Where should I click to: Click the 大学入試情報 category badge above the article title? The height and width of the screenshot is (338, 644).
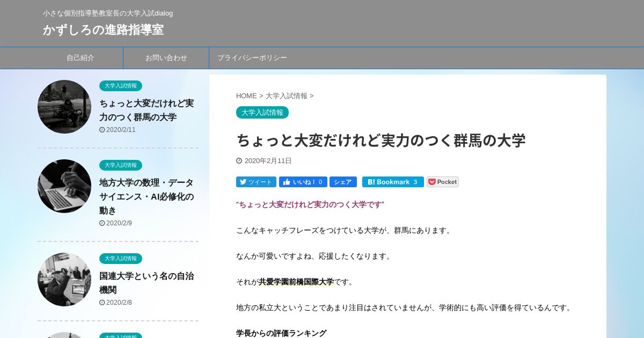(x=262, y=113)
